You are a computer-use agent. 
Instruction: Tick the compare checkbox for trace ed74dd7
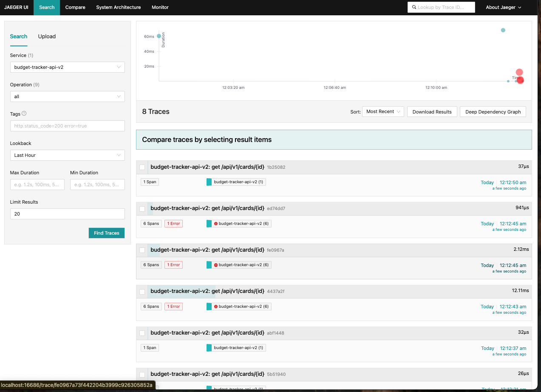(142, 209)
